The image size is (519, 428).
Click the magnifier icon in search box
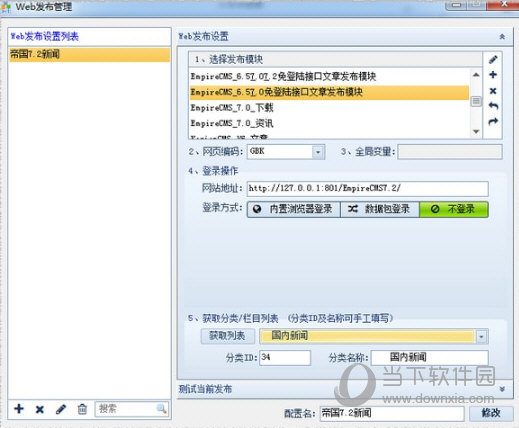point(161,408)
